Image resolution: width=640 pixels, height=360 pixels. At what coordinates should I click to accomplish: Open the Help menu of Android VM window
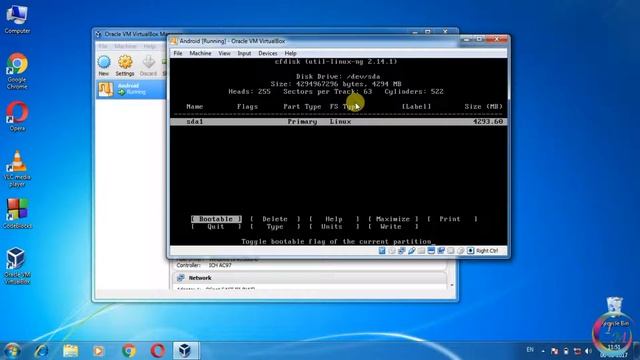tap(290, 53)
